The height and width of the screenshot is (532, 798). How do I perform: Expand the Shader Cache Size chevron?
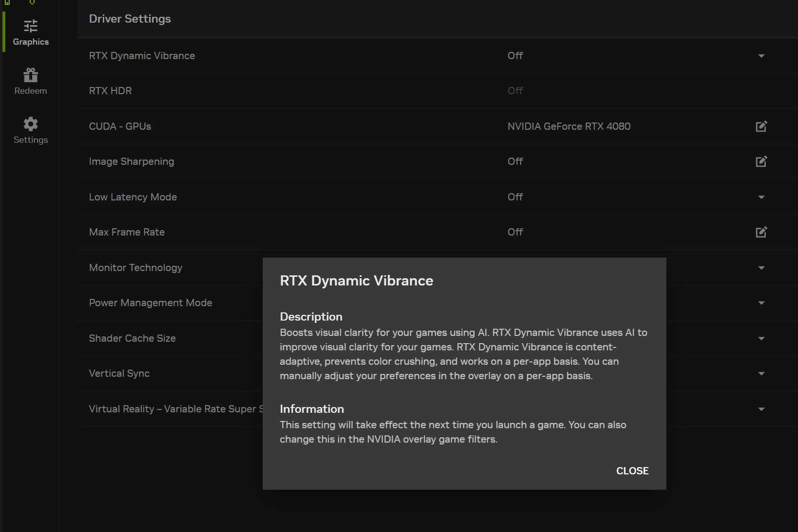coord(761,338)
